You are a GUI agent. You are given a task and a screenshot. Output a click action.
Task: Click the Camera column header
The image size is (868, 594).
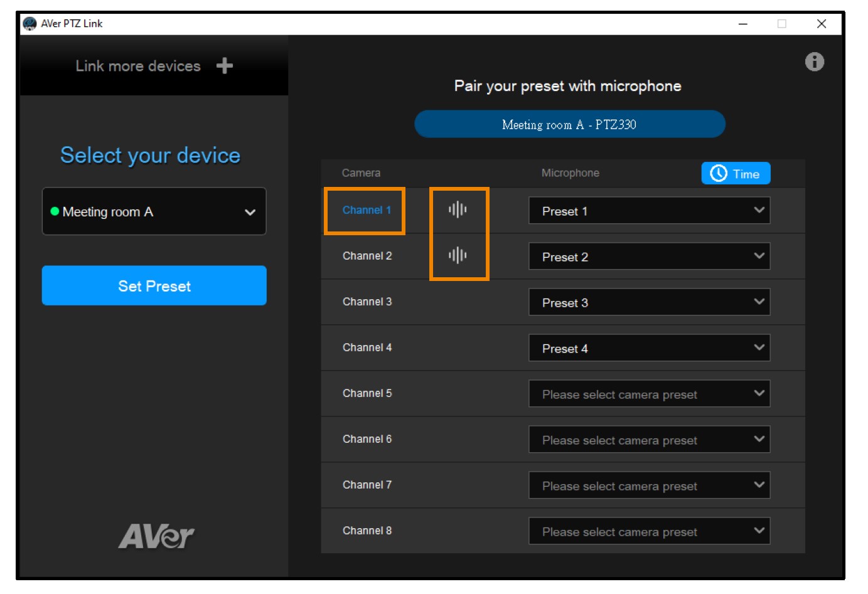pyautogui.click(x=361, y=173)
